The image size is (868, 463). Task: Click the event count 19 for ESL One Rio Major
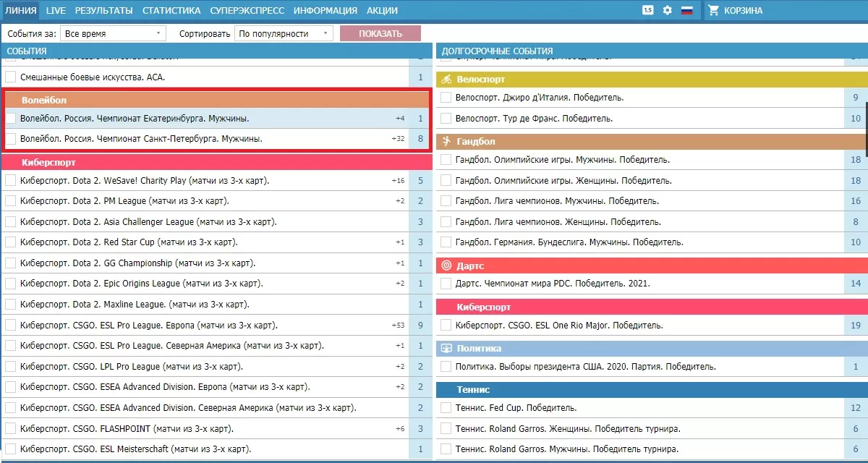(856, 326)
